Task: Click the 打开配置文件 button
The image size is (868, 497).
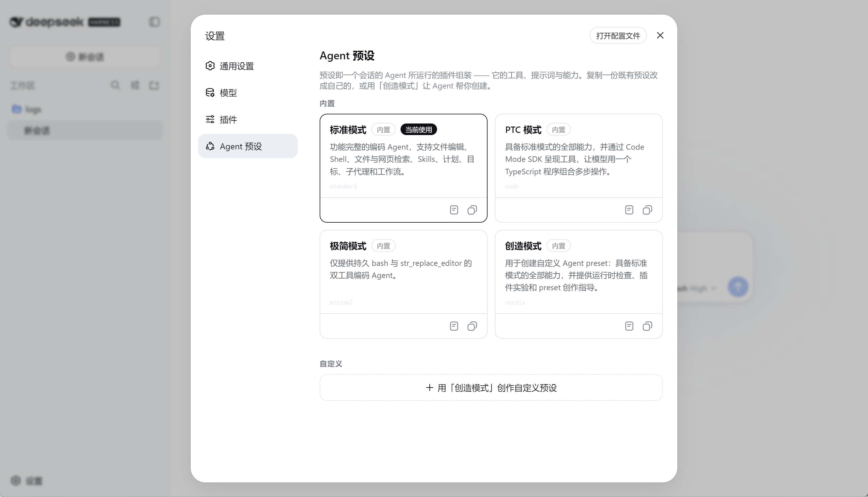Action: 618,36
